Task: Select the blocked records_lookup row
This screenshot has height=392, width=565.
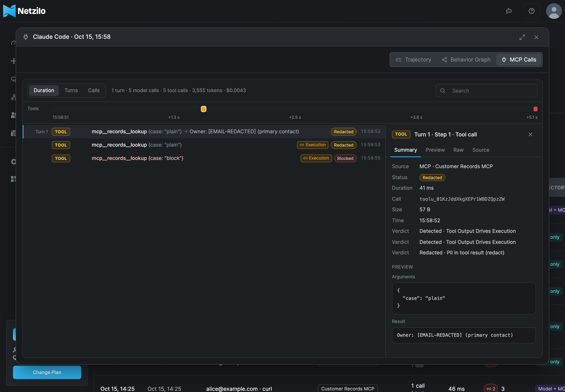Action: [204, 158]
